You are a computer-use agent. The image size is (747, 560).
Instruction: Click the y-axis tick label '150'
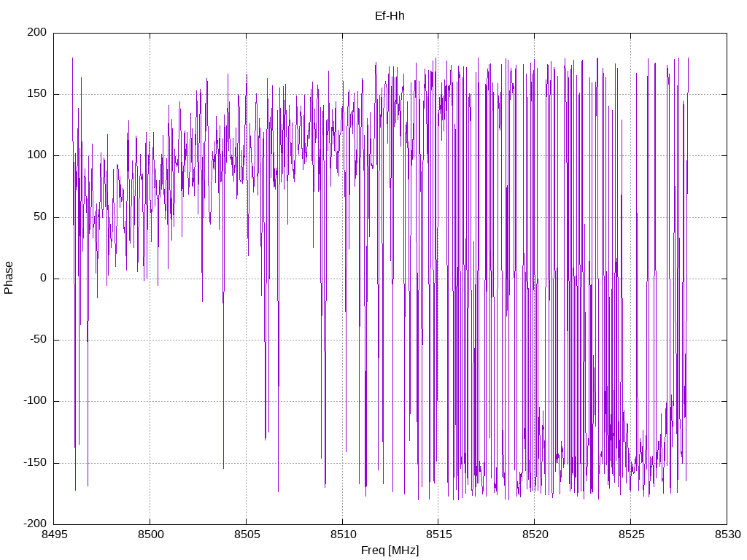point(37,94)
